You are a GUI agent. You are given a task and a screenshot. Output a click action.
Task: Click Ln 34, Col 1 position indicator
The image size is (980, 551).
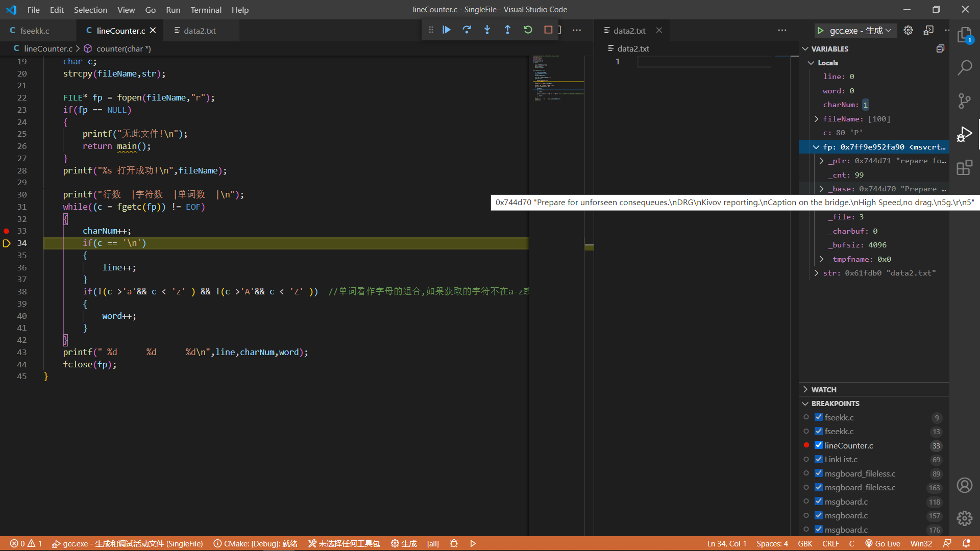point(726,543)
